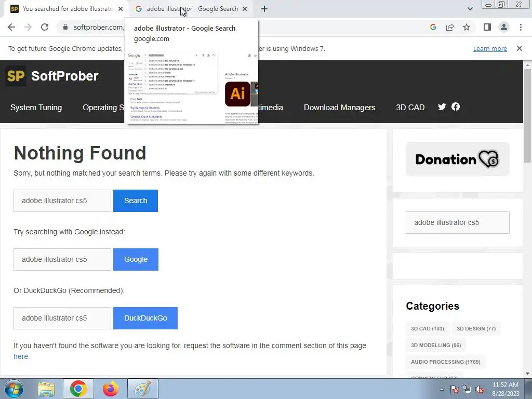Click the softprober.com address bar

click(x=98, y=27)
